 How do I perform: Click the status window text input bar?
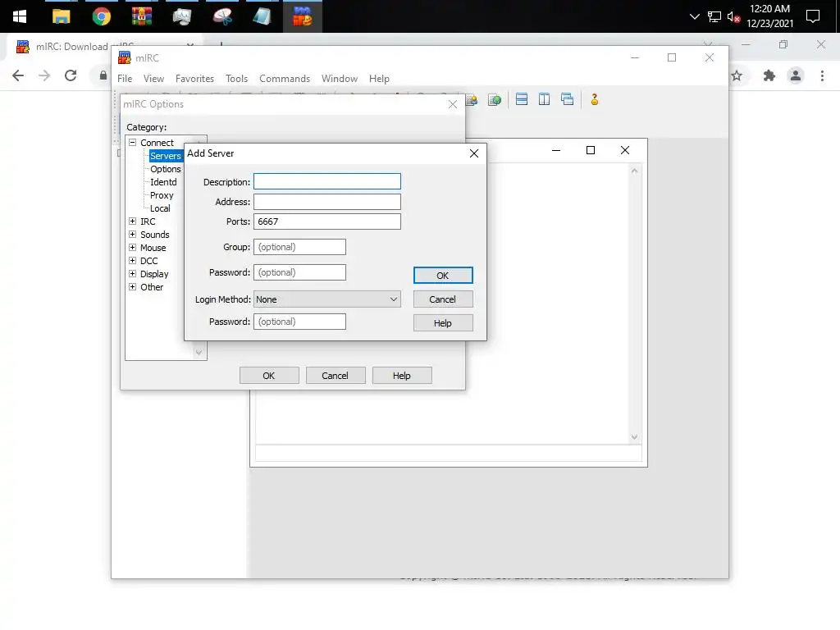[449, 453]
